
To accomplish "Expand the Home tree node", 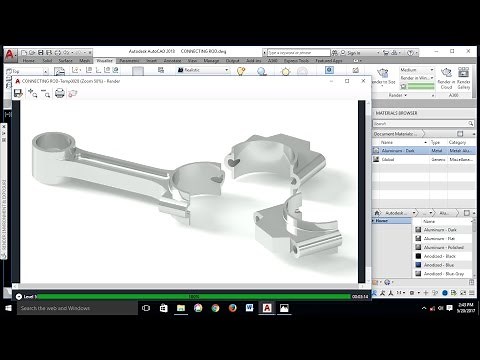I will click(x=373, y=221).
